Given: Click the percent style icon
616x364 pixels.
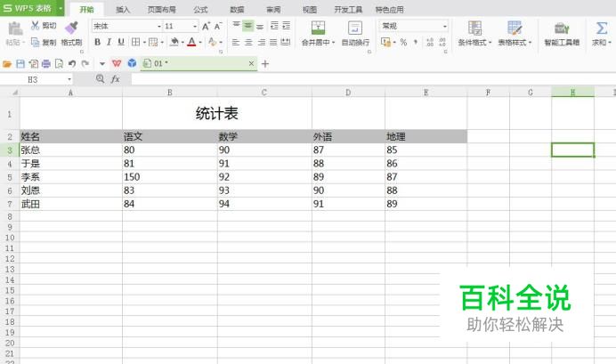Looking at the screenshot, I should point(403,42).
